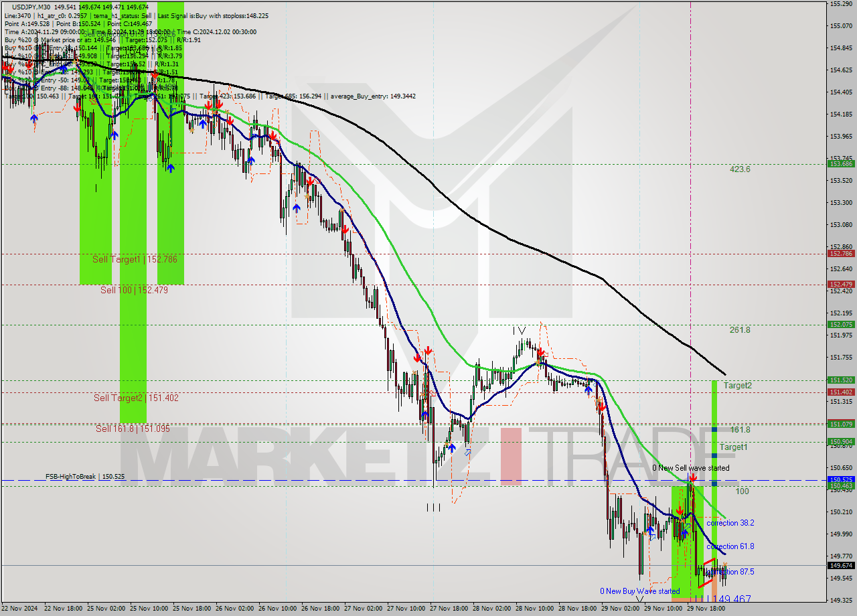Click the red 151.402 price tag
This screenshot has width=857, height=616.
841,392
